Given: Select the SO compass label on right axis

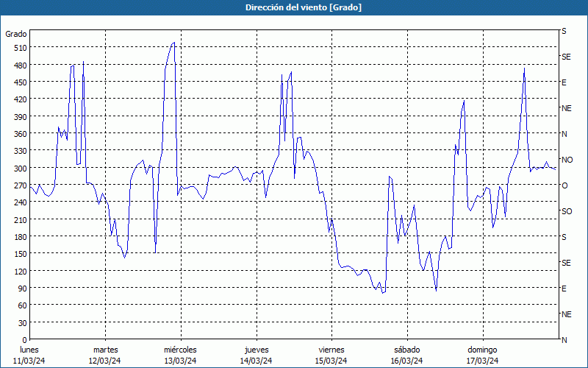Looking at the screenshot, I should pyautogui.click(x=567, y=211).
